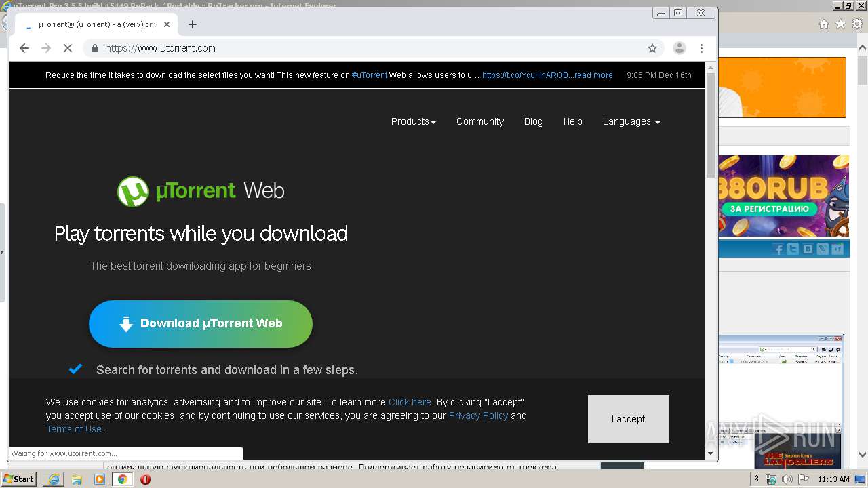
Task: Open Windows Start menu
Action: click(x=18, y=479)
